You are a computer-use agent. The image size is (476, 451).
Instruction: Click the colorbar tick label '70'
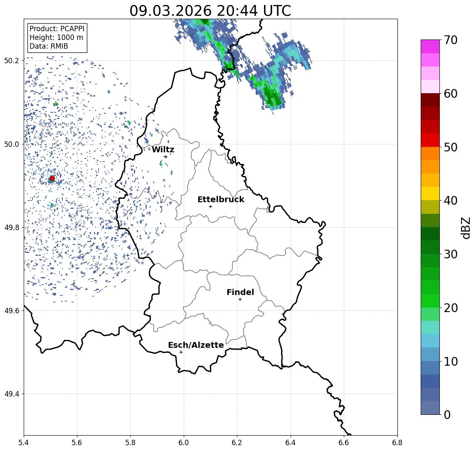coord(451,40)
